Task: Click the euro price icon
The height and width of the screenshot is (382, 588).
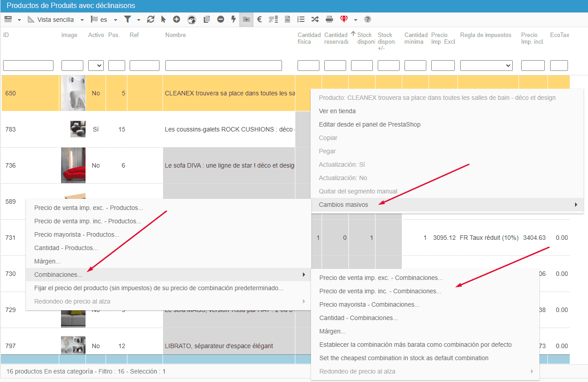Action: pos(260,19)
